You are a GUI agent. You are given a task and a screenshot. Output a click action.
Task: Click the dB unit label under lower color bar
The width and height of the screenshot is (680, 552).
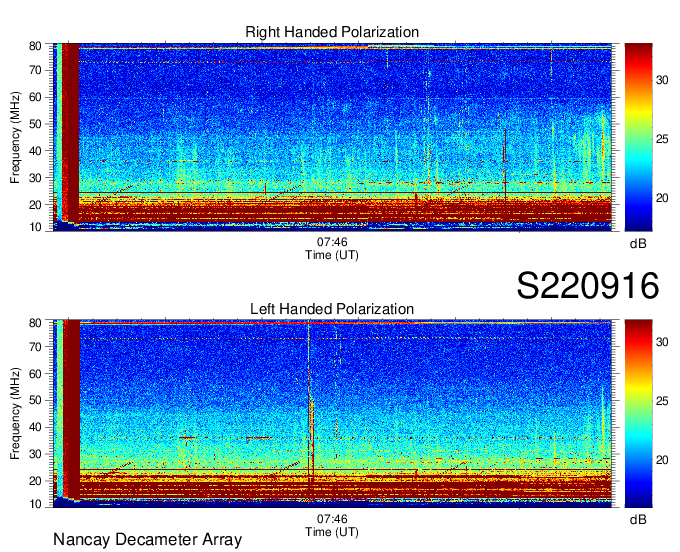(x=638, y=519)
